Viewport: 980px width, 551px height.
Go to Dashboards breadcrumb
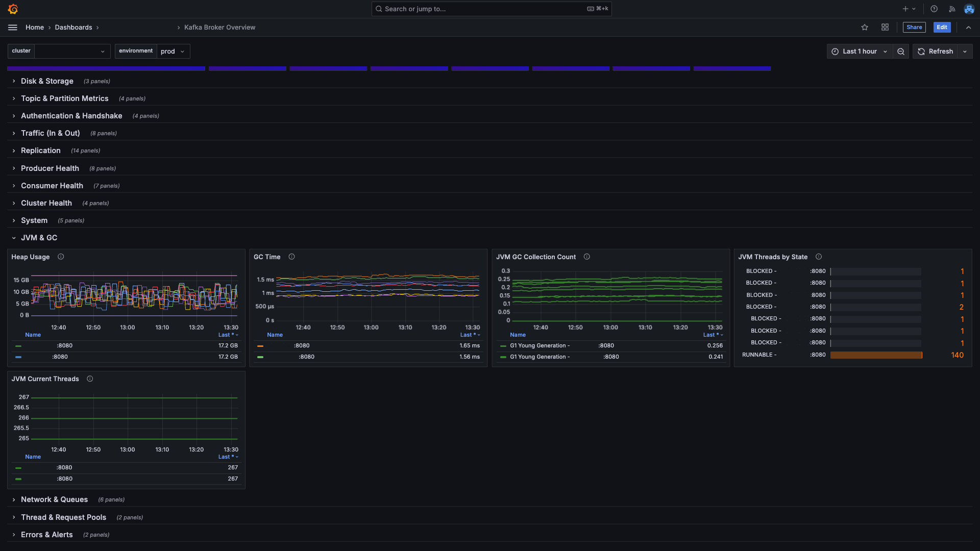[73, 28]
